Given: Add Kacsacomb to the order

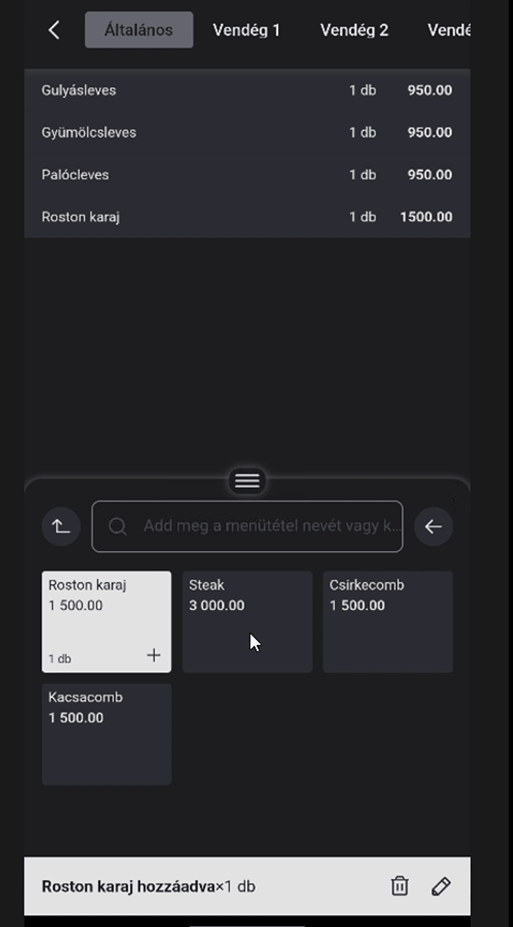Looking at the screenshot, I should (x=106, y=734).
